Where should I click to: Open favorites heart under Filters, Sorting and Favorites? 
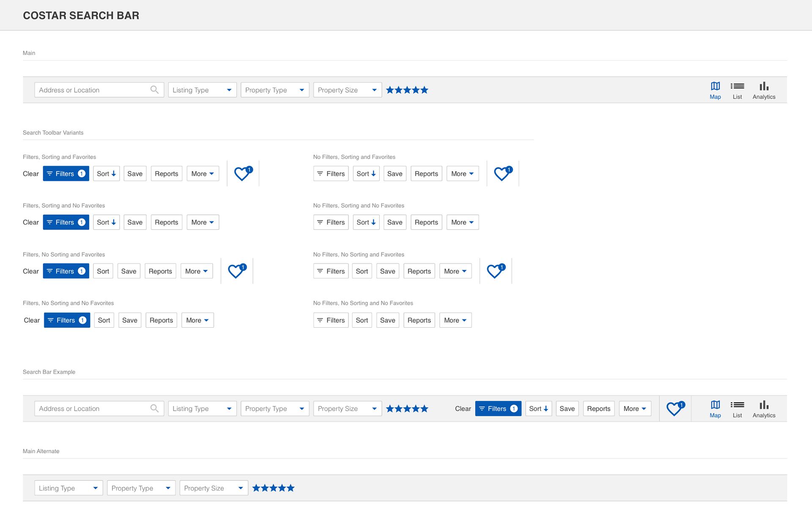point(243,173)
